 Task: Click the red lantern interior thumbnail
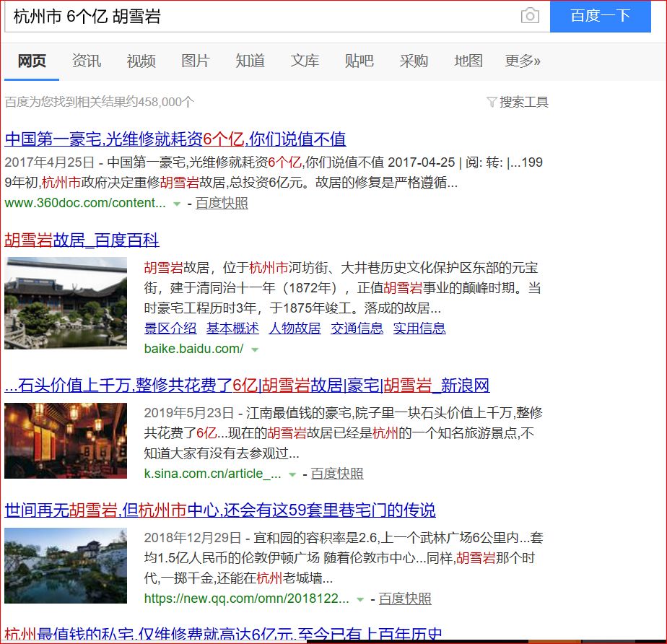(66, 440)
